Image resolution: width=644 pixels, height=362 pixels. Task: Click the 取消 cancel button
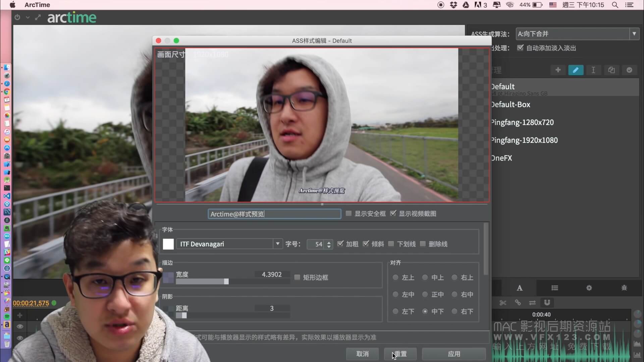click(x=363, y=354)
